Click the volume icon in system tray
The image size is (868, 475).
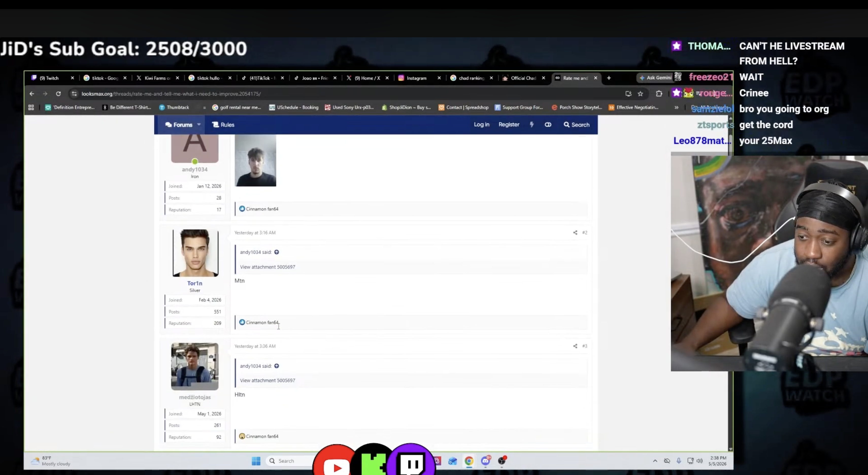click(699, 461)
